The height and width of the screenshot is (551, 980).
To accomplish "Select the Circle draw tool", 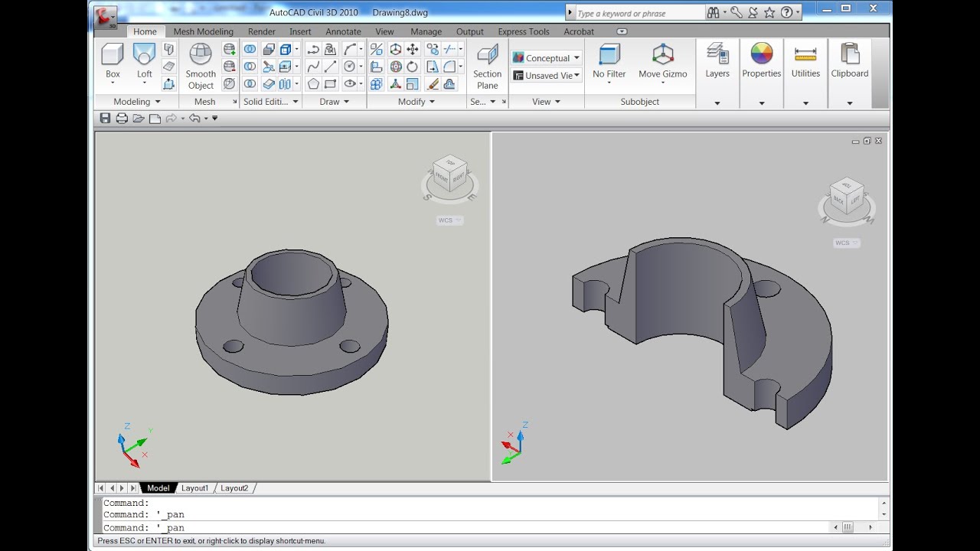I will (x=350, y=67).
